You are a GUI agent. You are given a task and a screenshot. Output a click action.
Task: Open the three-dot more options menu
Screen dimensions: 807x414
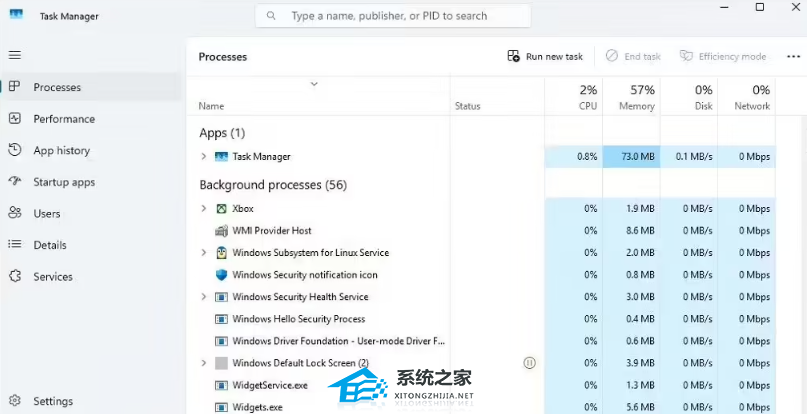pyautogui.click(x=793, y=57)
